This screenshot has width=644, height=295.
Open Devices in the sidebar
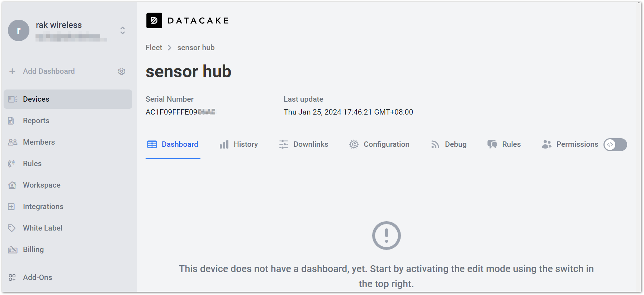68,99
